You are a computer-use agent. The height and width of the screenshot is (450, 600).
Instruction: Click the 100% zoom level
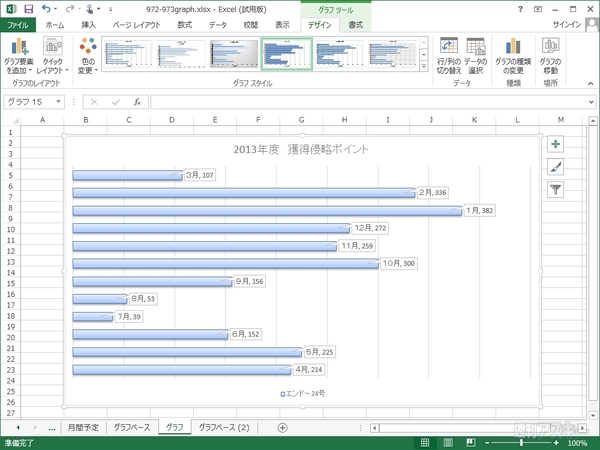tap(577, 443)
